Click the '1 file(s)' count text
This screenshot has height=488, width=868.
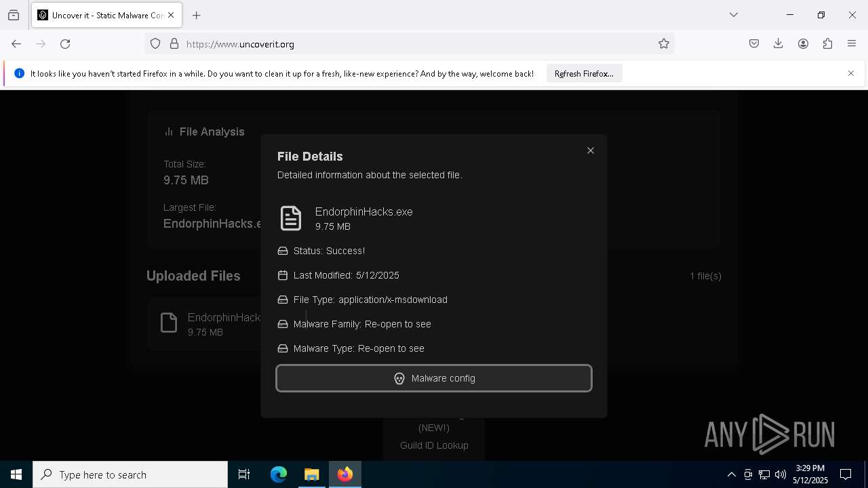[x=705, y=276]
